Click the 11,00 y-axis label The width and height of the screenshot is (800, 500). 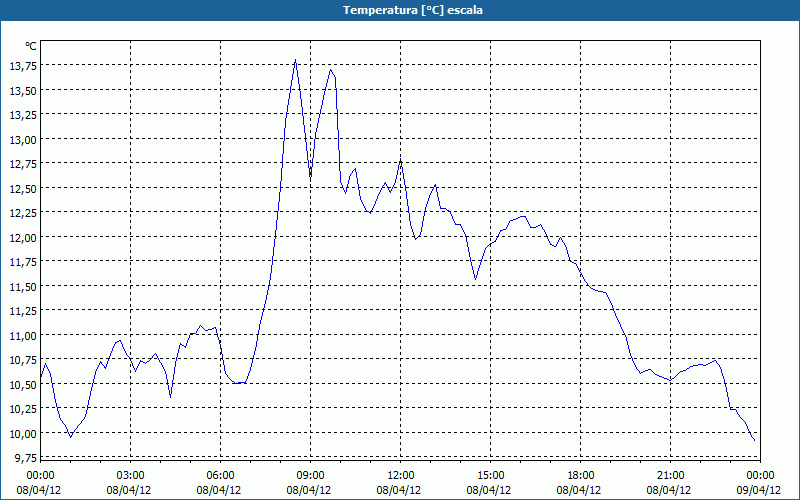[x=23, y=335]
